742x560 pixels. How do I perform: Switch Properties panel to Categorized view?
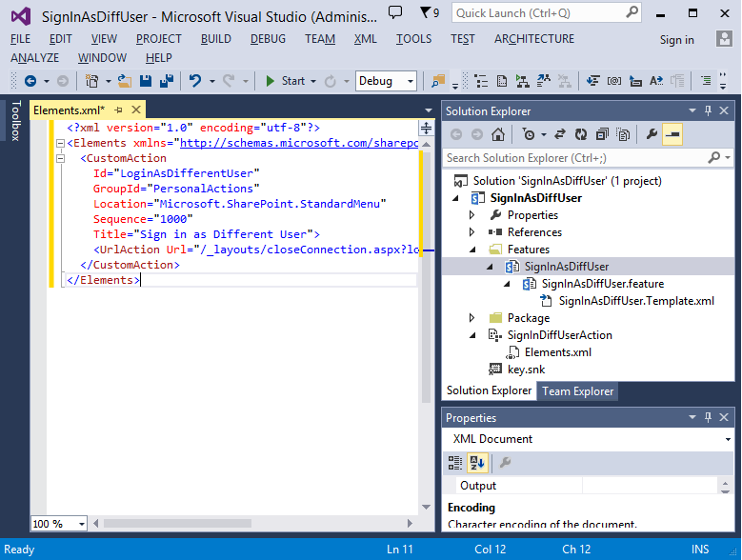[x=455, y=463]
